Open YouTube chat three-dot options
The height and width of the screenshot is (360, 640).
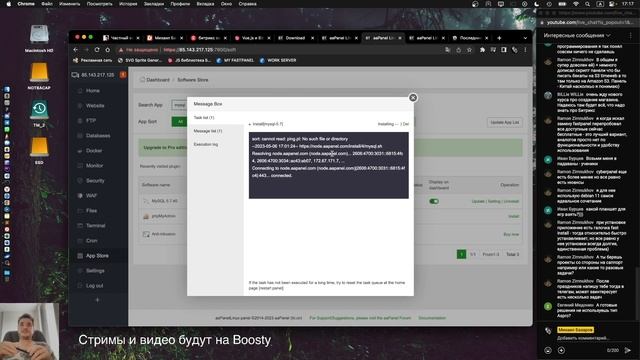coord(631,36)
